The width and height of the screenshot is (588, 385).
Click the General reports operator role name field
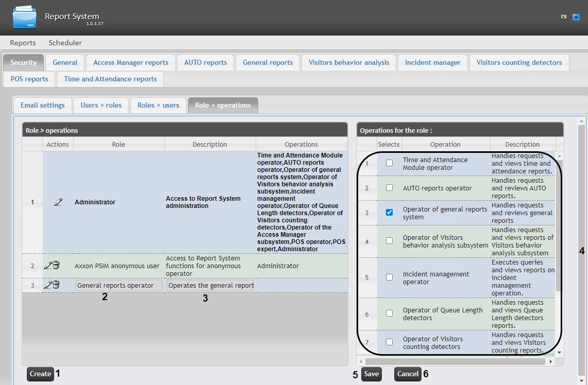point(119,286)
